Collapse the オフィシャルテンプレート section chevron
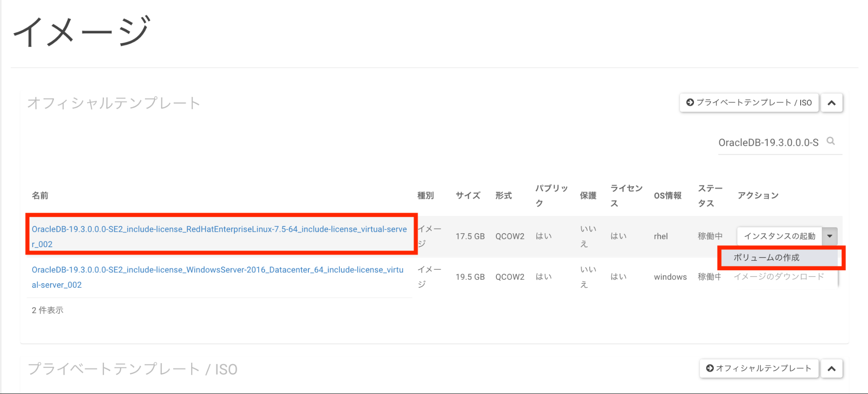This screenshot has height=394, width=868. pyautogui.click(x=831, y=103)
